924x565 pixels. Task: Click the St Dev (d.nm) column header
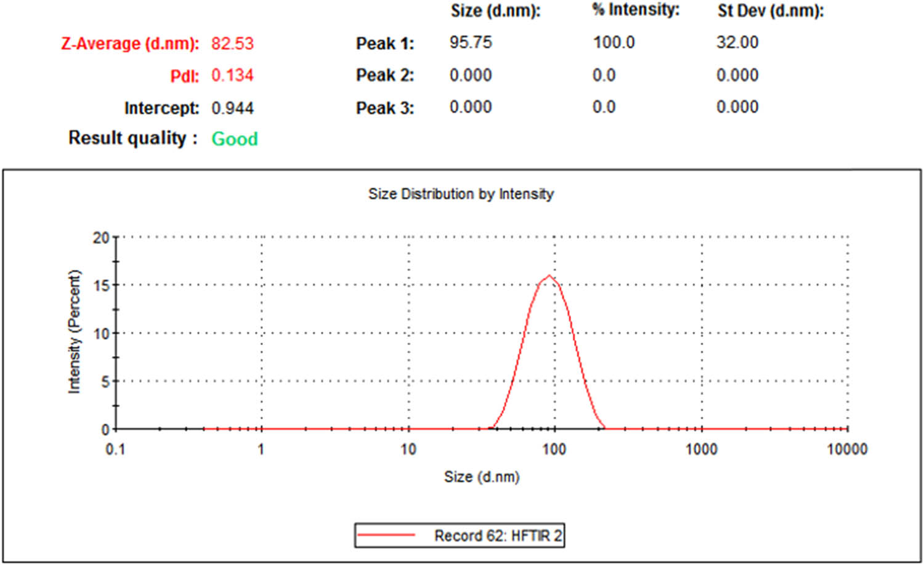(770, 10)
